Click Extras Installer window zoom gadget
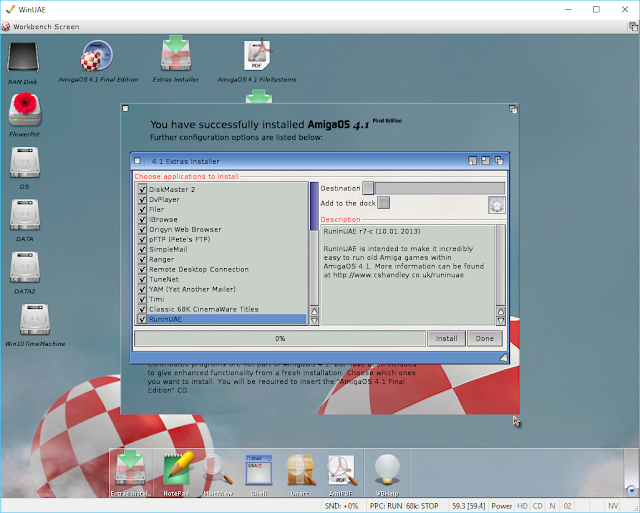The width and height of the screenshot is (640, 513). [x=486, y=161]
